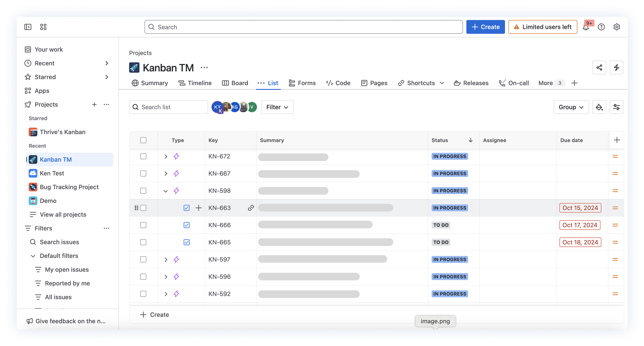Add a child issue to KN-663
The height and width of the screenshot is (346, 644).
pos(199,208)
